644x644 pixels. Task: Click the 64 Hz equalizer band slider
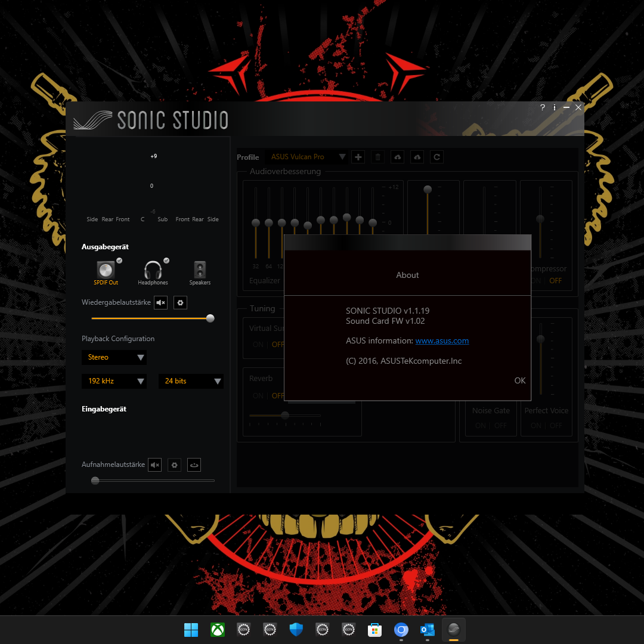(x=268, y=222)
